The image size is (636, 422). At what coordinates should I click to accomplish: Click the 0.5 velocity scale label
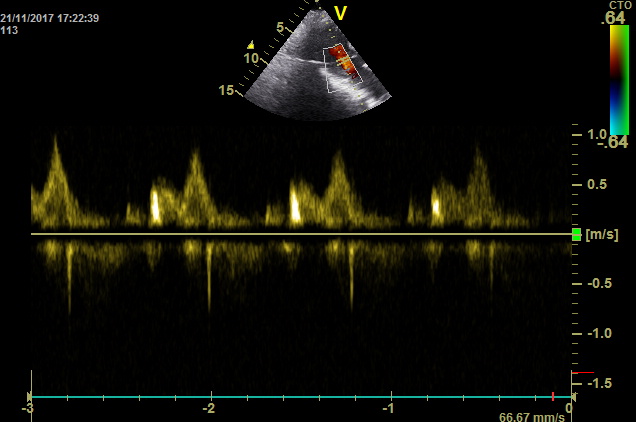[x=597, y=184]
